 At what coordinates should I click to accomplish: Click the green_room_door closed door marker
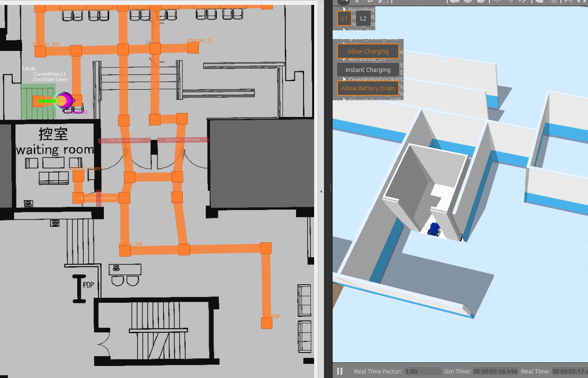(x=99, y=198)
